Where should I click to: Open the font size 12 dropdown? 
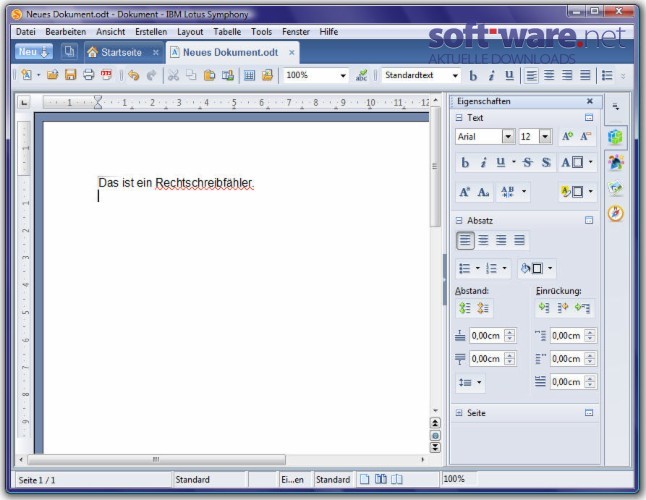pyautogui.click(x=545, y=136)
